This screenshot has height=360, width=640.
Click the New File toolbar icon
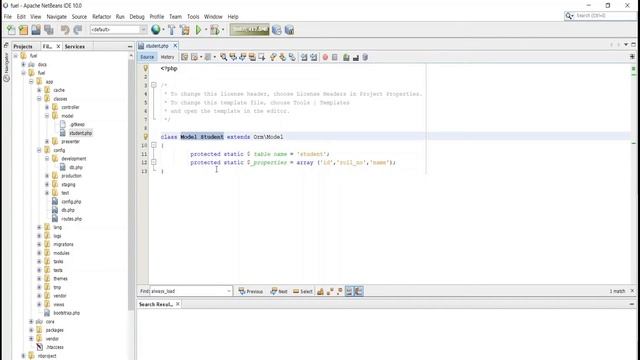(x=11, y=30)
